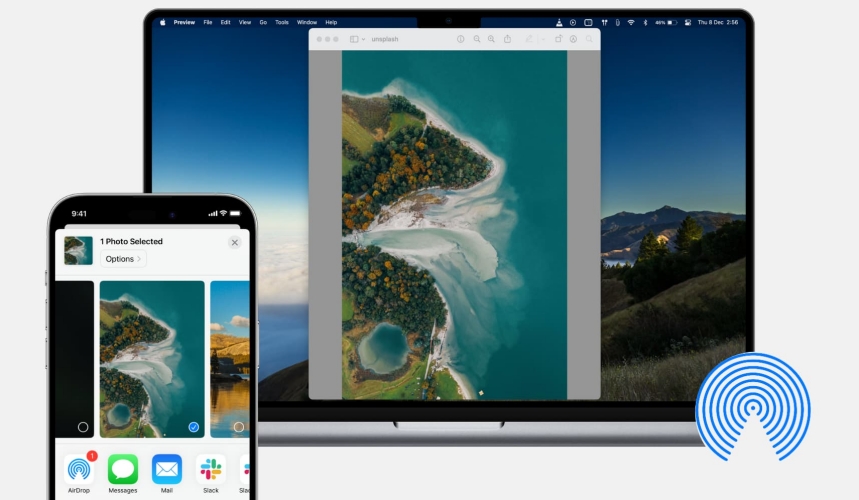Tap the selected photo thumbnail in header
Image resolution: width=859 pixels, height=500 pixels.
tap(78, 250)
